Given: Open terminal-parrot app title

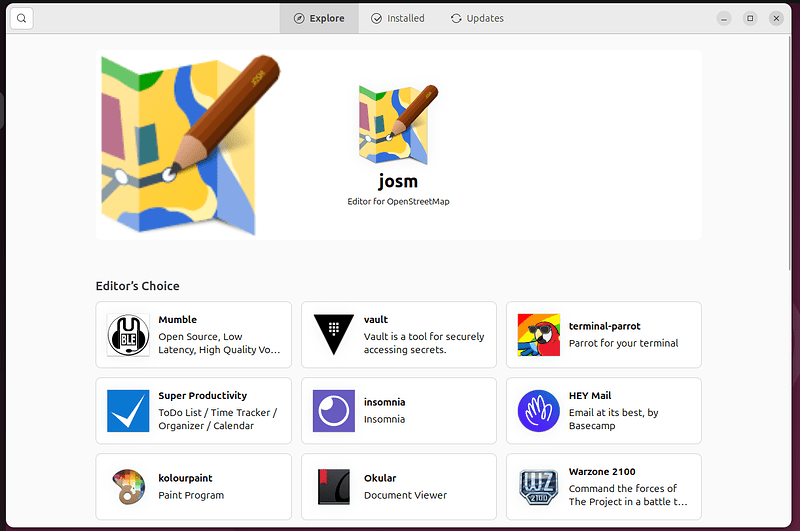Looking at the screenshot, I should (605, 326).
